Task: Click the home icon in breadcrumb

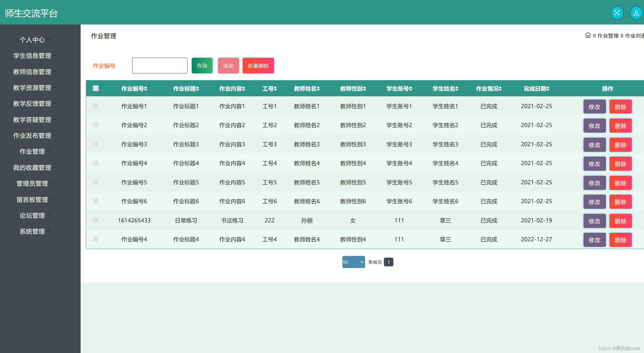Action: [x=588, y=35]
